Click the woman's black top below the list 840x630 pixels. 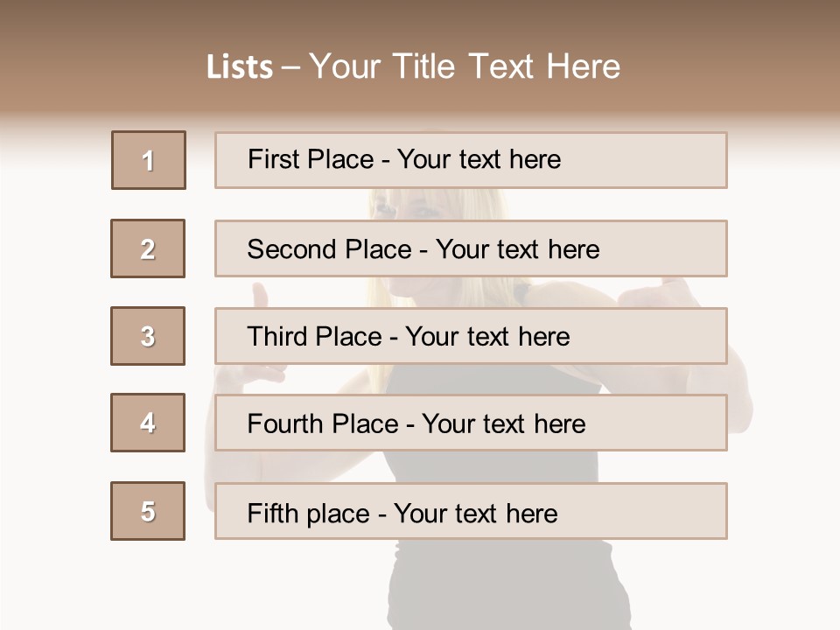click(x=507, y=577)
